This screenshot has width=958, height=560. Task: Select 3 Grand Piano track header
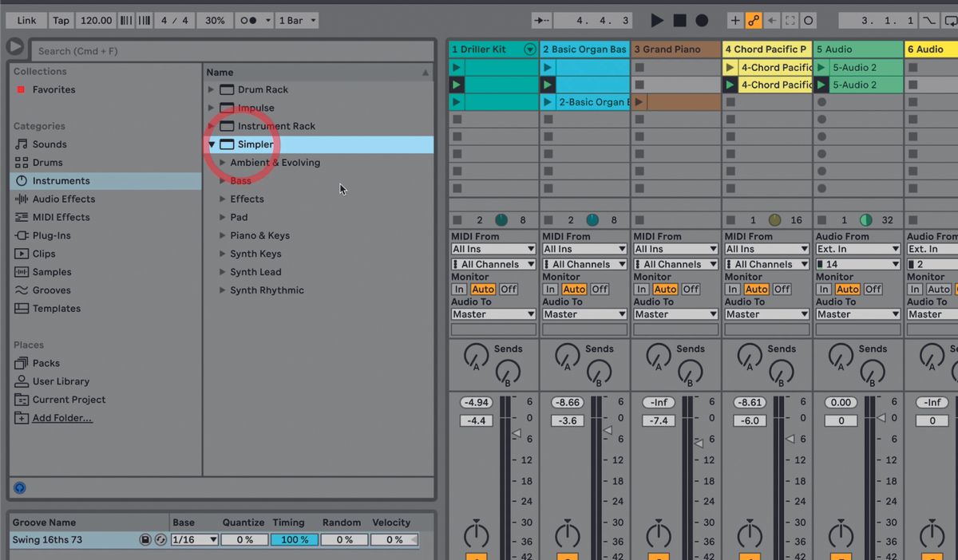click(x=675, y=49)
